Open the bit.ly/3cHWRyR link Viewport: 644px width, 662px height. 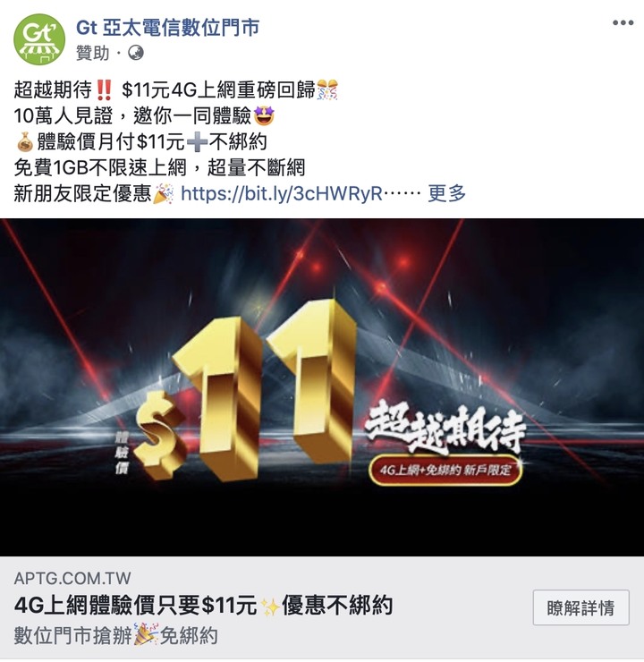(x=282, y=194)
